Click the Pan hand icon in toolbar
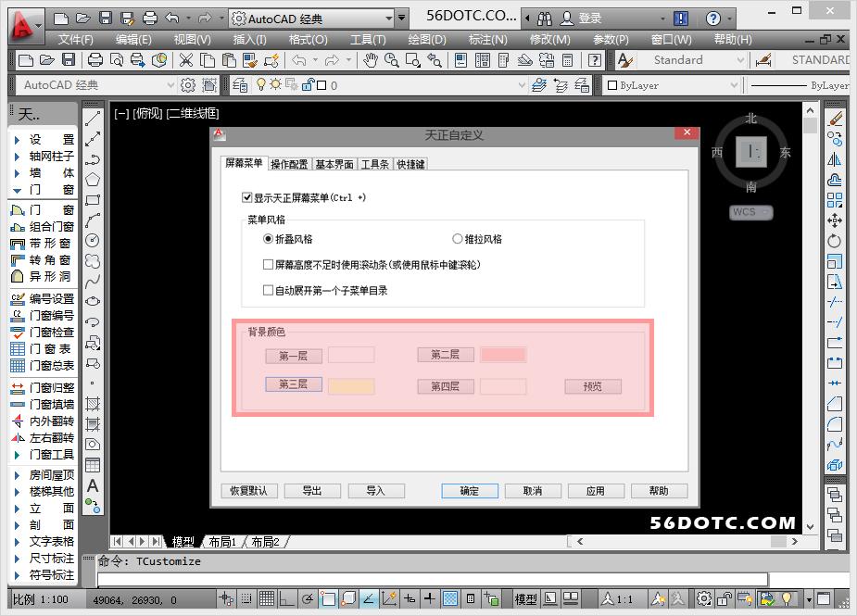 371,60
